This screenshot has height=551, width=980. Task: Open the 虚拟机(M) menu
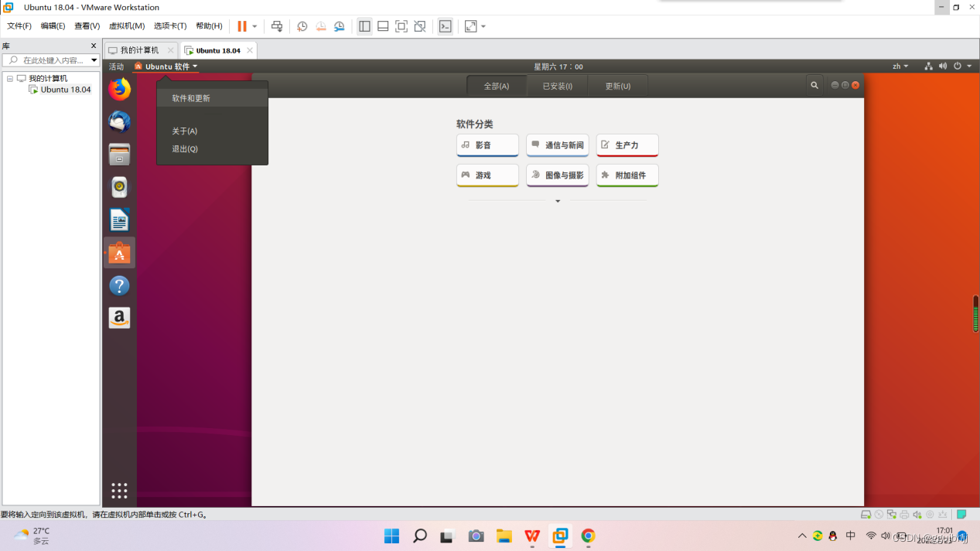127,26
